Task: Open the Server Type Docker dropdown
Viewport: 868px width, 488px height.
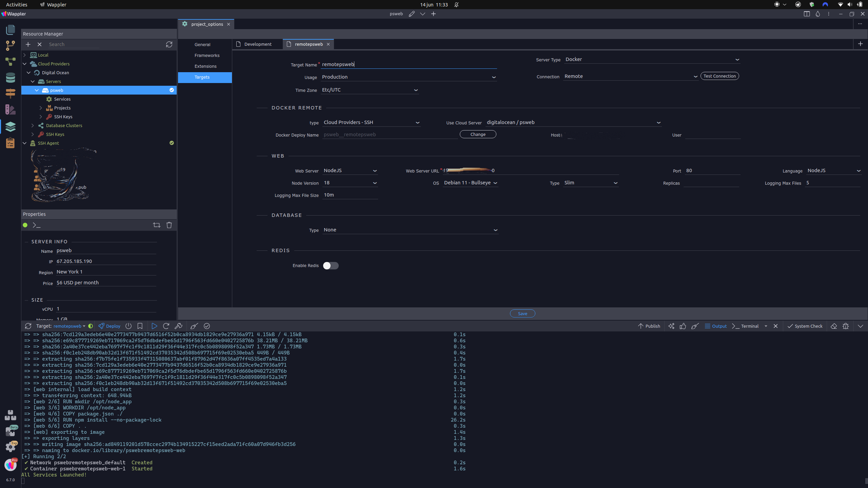Action: click(x=652, y=59)
